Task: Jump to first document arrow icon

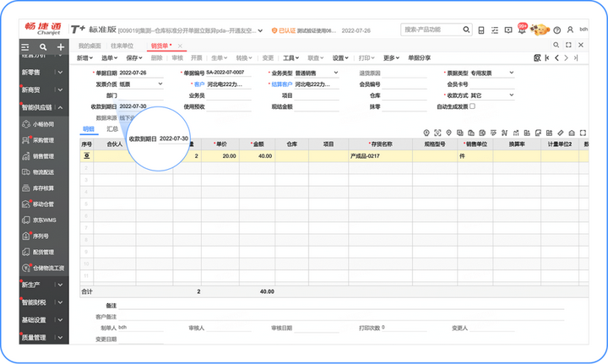Action: pos(546,57)
